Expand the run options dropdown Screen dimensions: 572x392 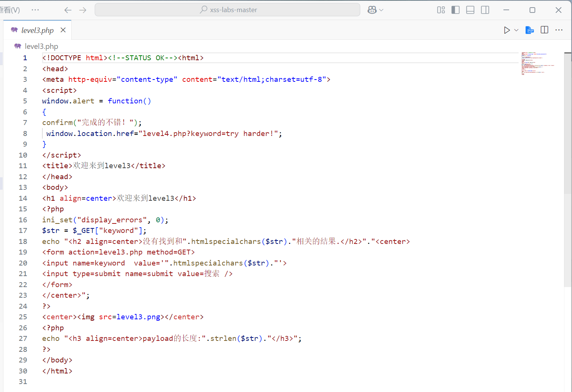click(516, 30)
